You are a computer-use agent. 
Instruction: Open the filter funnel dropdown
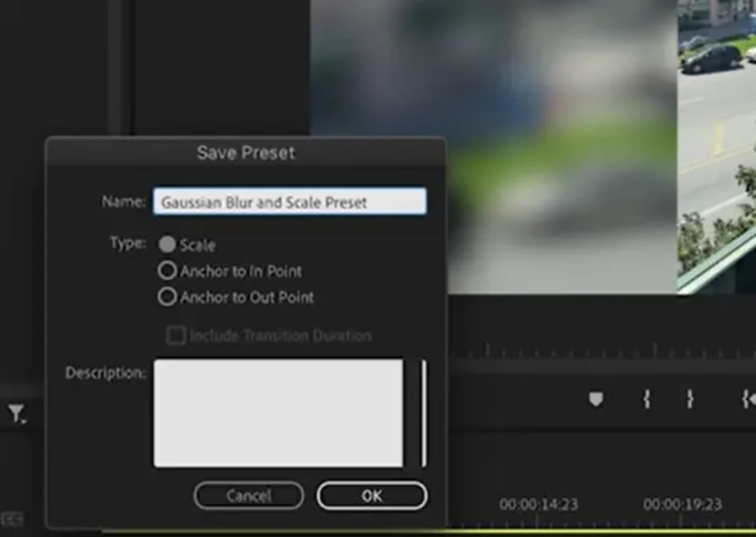click(x=16, y=414)
